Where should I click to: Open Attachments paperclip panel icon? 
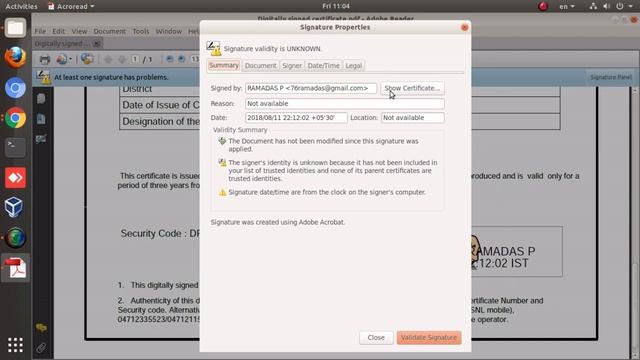41,348
